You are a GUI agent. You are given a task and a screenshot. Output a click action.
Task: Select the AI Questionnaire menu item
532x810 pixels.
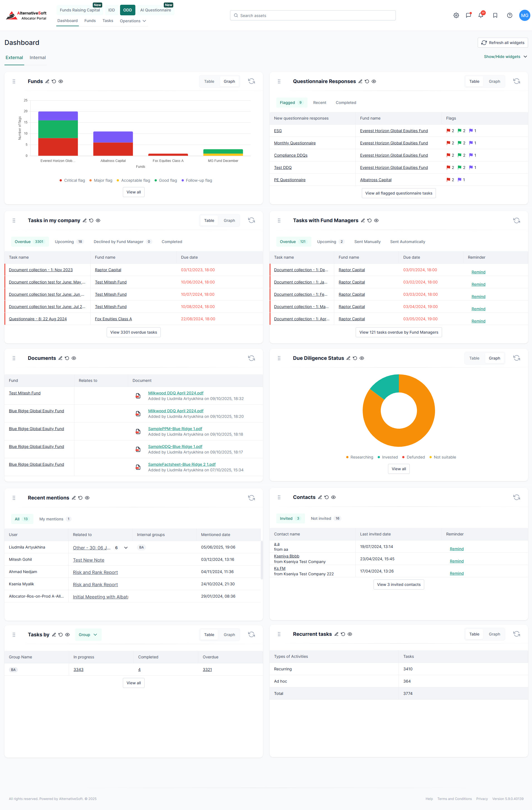[155, 10]
